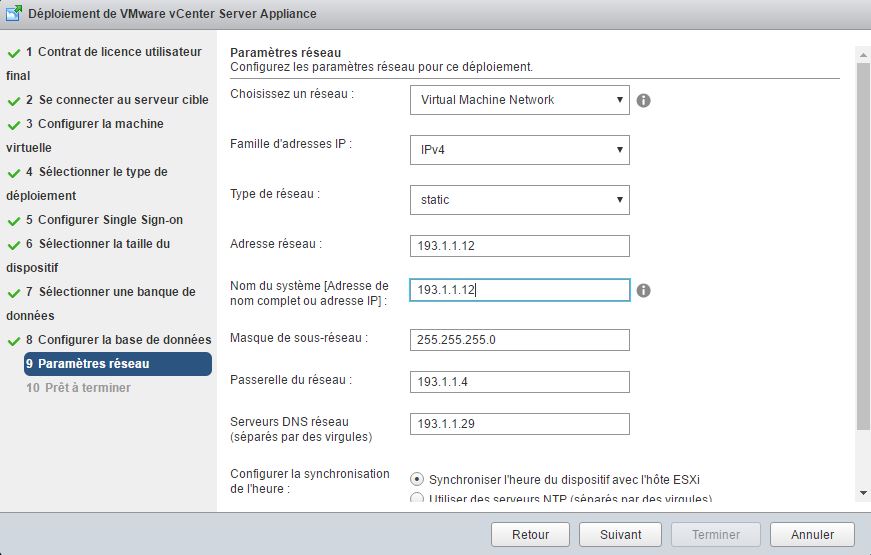
Task: Open the IPv4 address family dropdown
Action: [519, 150]
